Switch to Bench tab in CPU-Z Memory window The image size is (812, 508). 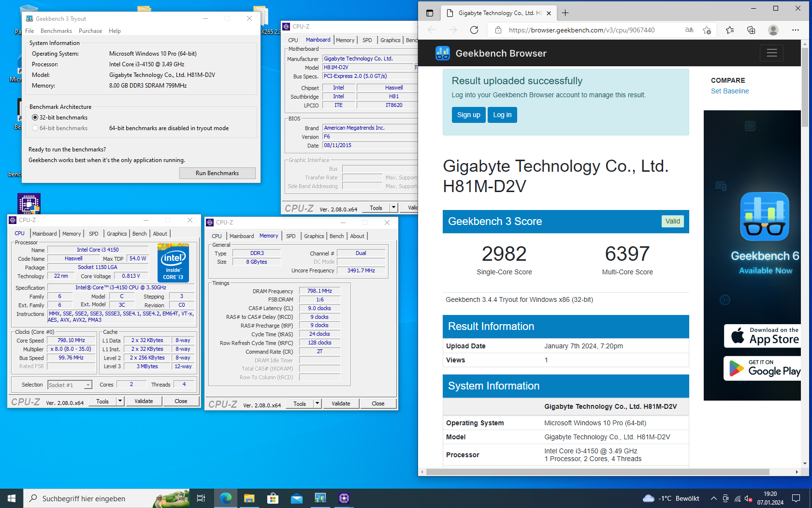(x=336, y=236)
